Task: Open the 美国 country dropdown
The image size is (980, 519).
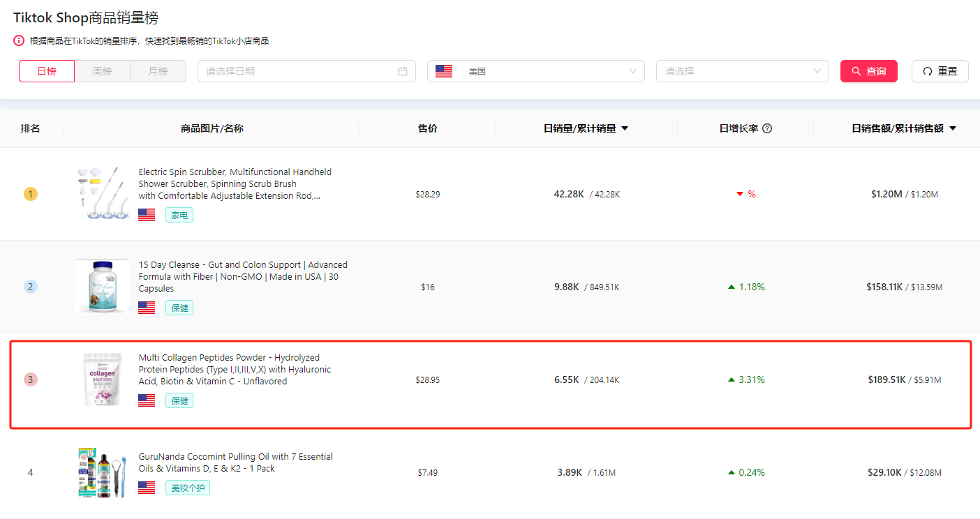Action: point(535,71)
